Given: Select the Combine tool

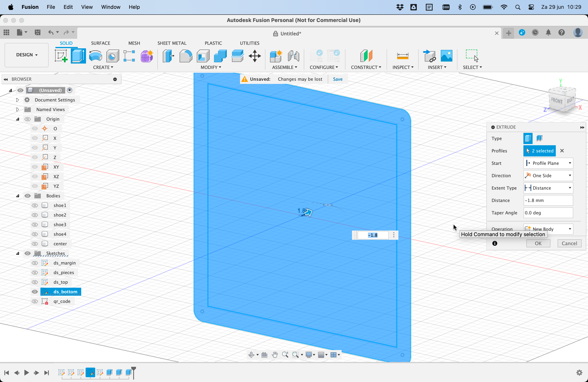Looking at the screenshot, I should [220, 56].
